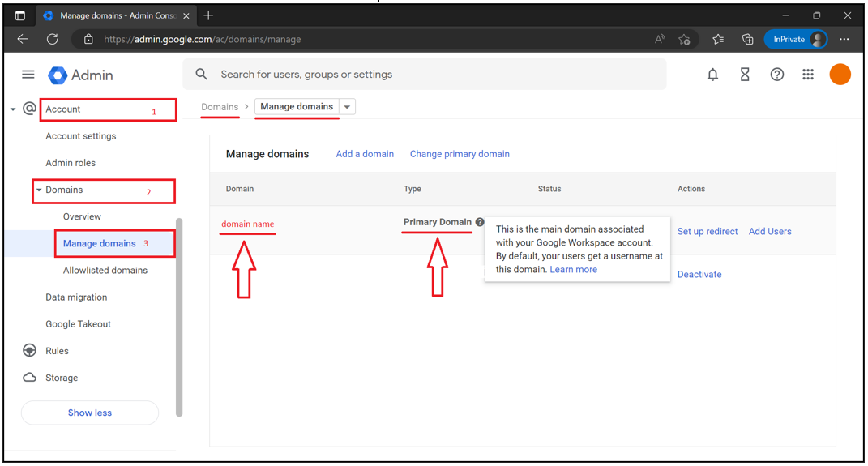This screenshot has width=868, height=466.
Task: Open the notifications bell
Action: (x=712, y=75)
